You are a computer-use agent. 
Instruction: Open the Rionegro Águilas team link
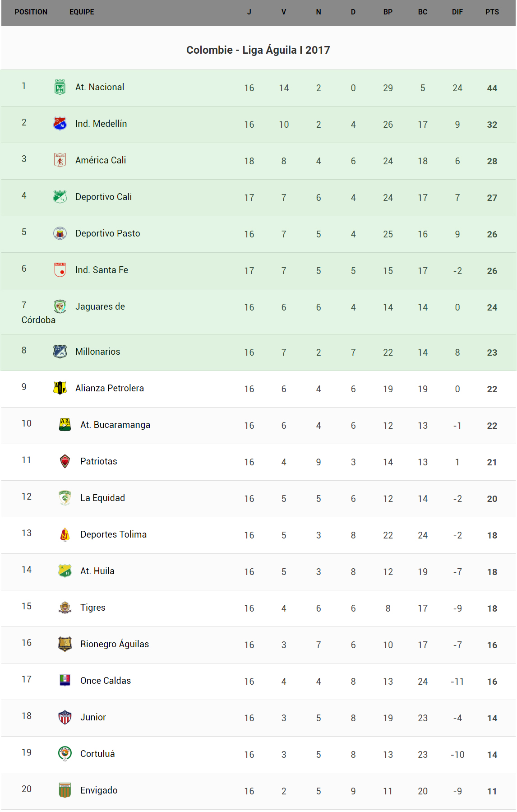[x=114, y=644]
